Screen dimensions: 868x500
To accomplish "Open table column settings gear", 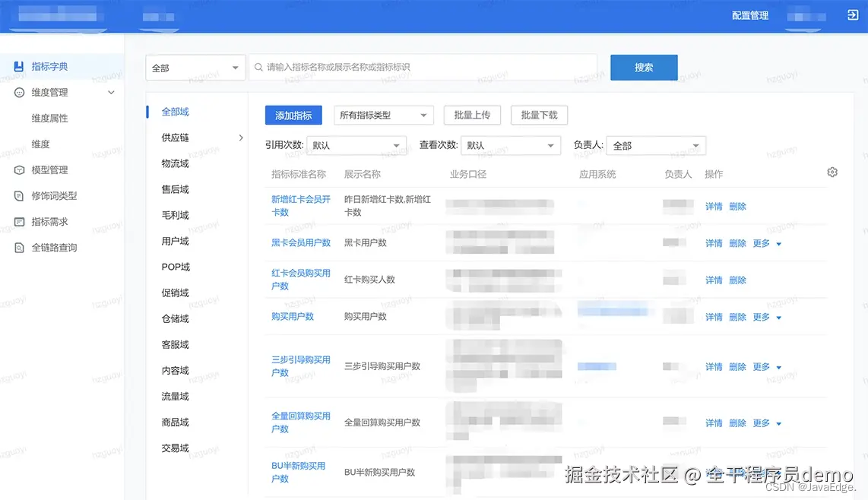I will point(832,172).
